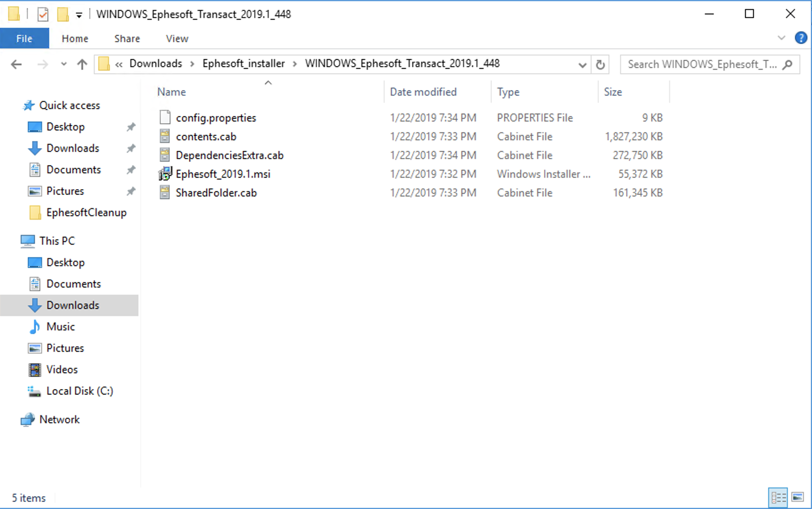The width and height of the screenshot is (812, 509).
Task: Select the Ephesoft_2019.1.msi installer icon
Action: pos(165,174)
